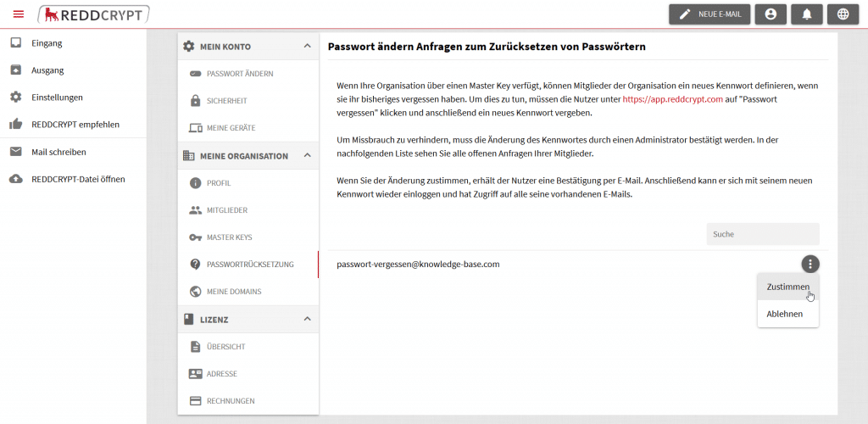Click the account profile icon button
The width and height of the screenshot is (868, 424).
click(770, 14)
